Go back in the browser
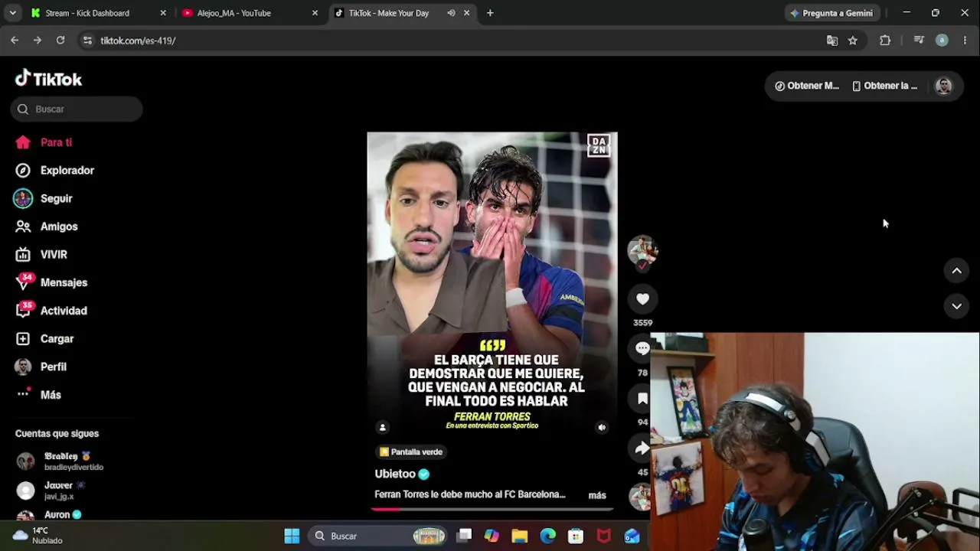 coord(15,41)
